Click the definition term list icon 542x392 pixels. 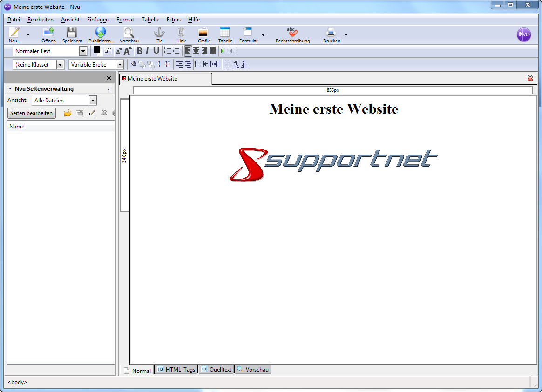[179, 64]
